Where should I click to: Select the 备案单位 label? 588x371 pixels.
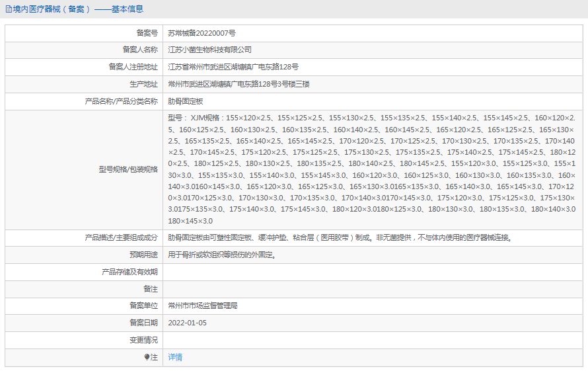(x=143, y=306)
